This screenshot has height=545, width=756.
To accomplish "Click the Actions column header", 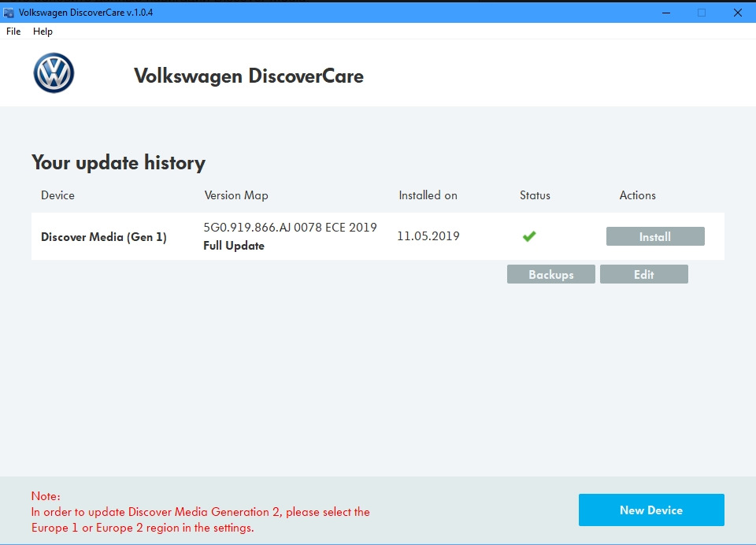I will [637, 195].
